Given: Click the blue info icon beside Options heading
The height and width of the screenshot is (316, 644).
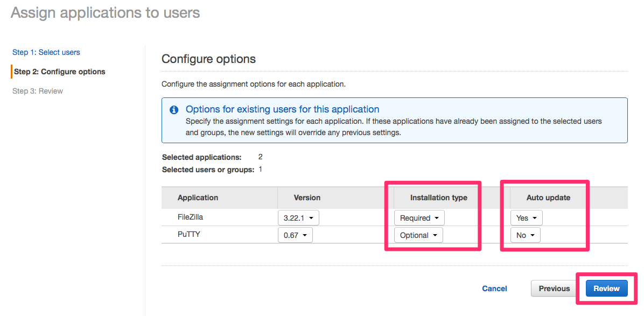Looking at the screenshot, I should pyautogui.click(x=174, y=109).
